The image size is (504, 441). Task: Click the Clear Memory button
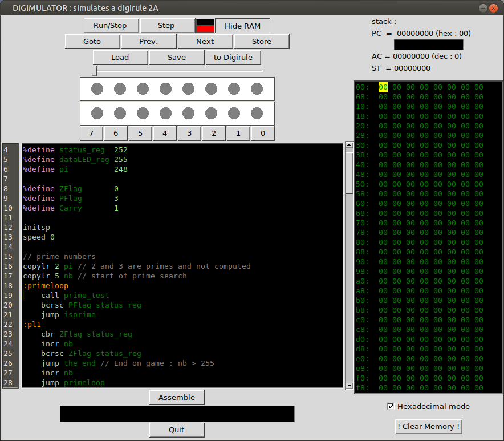pos(429,427)
